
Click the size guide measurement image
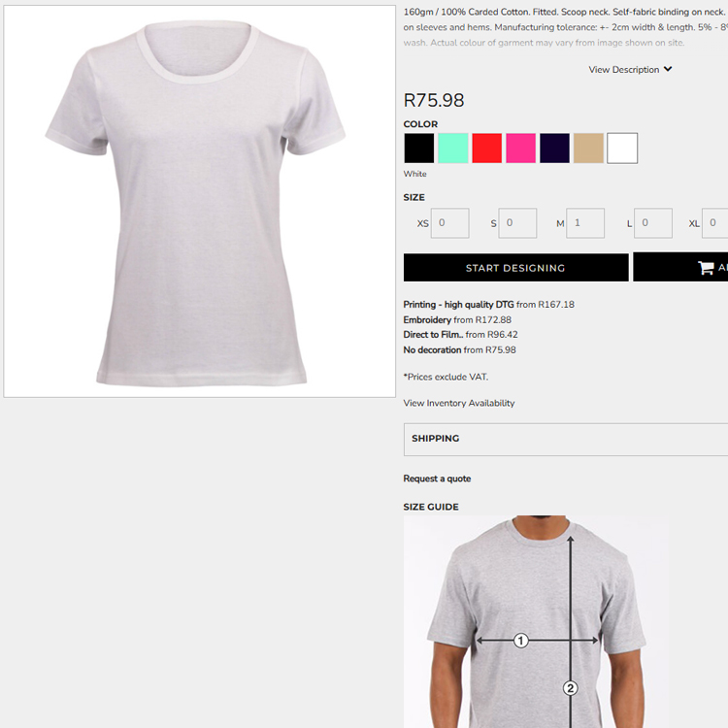pyautogui.click(x=536, y=621)
